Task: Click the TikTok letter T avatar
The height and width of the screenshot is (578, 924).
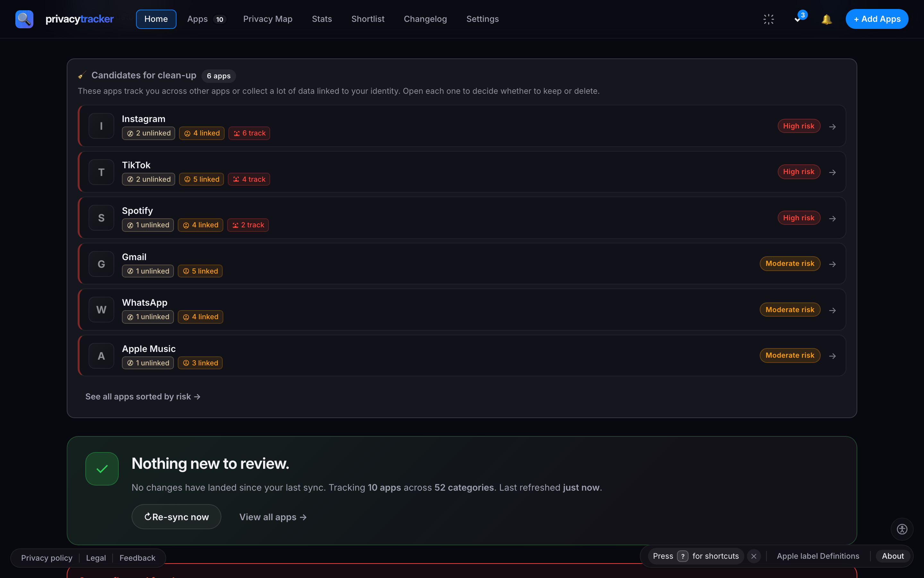Action: [101, 172]
